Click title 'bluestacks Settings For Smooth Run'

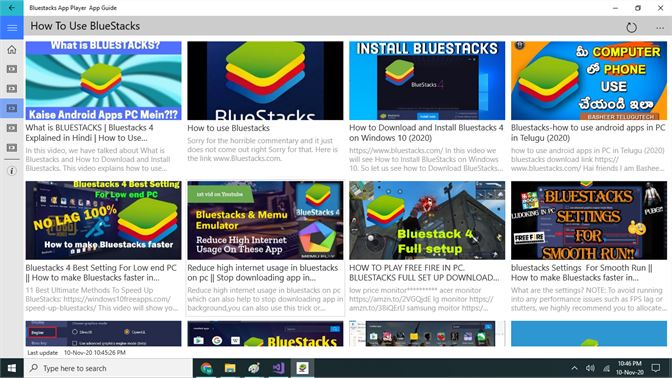(582, 273)
